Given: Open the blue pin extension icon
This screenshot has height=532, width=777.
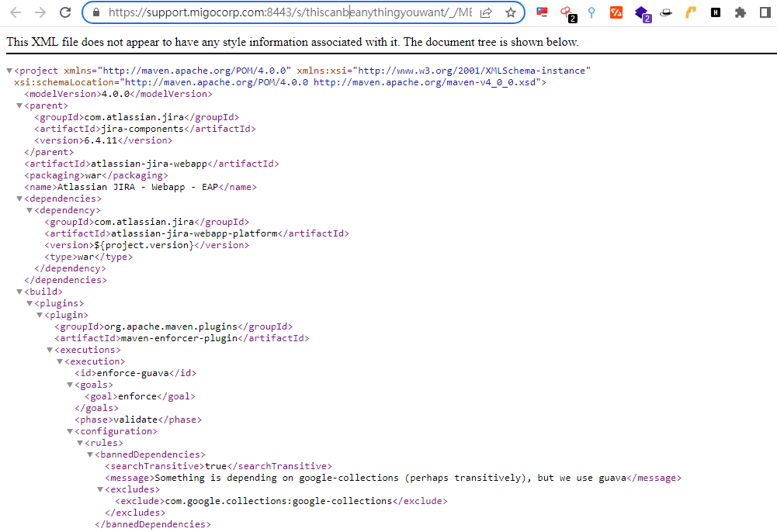Looking at the screenshot, I should [x=591, y=12].
